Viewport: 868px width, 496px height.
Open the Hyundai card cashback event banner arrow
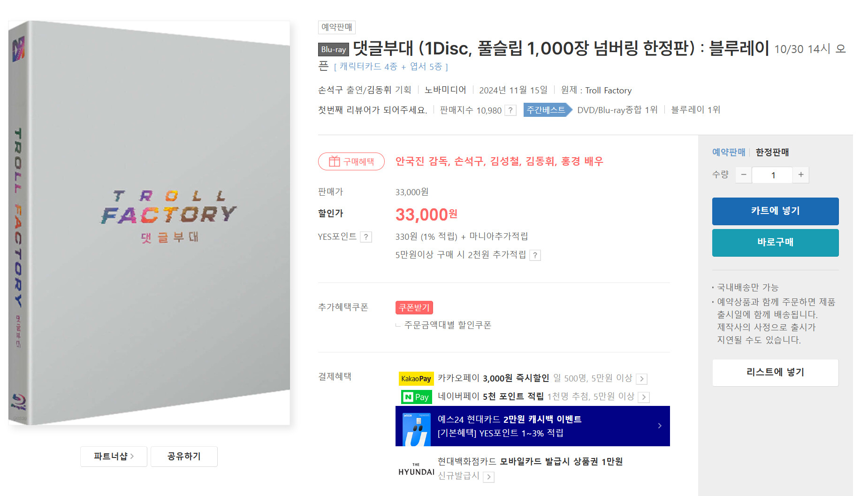point(660,426)
